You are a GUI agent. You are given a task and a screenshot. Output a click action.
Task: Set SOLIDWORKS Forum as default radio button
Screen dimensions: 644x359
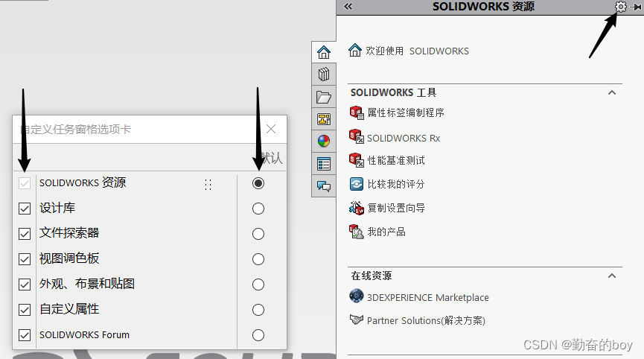point(258,334)
